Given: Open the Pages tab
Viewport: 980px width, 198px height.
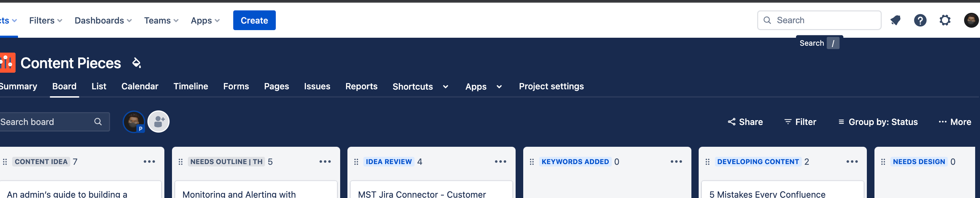Looking at the screenshot, I should click(x=276, y=87).
